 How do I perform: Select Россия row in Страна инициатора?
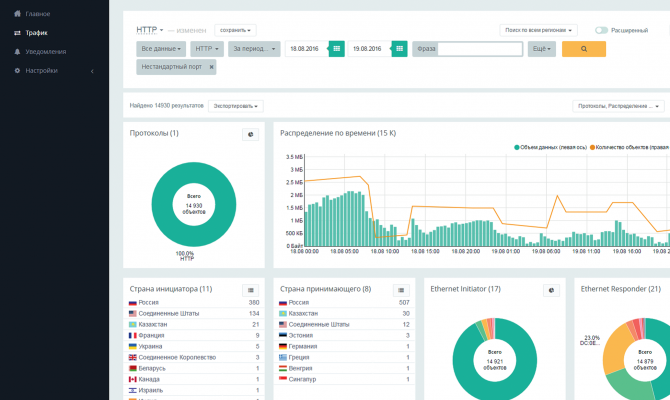194,302
